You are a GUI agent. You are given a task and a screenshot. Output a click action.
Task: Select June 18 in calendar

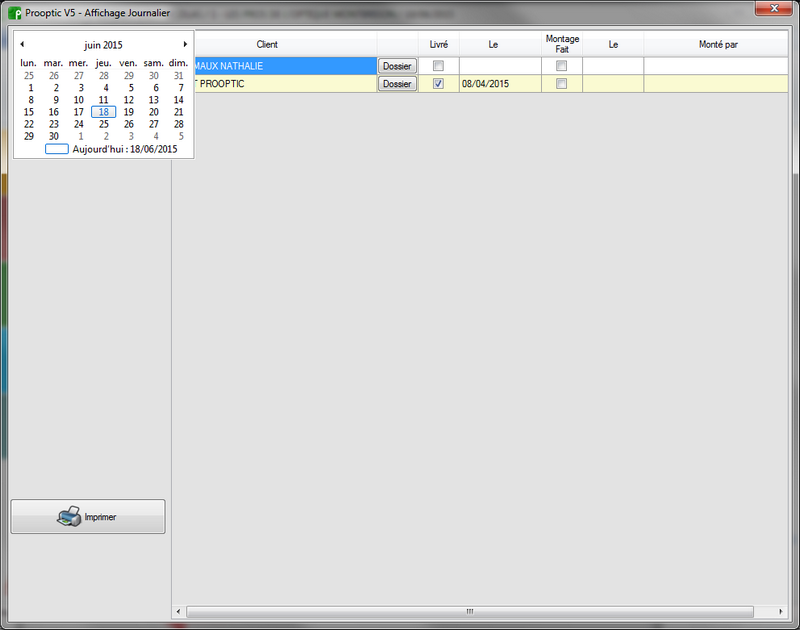[104, 112]
